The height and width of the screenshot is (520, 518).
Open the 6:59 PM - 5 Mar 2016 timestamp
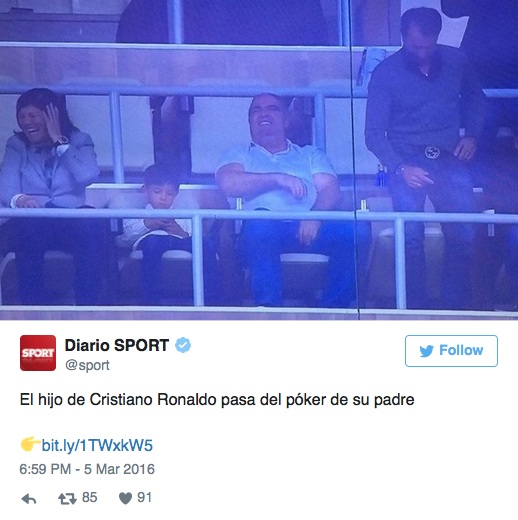pyautogui.click(x=87, y=469)
